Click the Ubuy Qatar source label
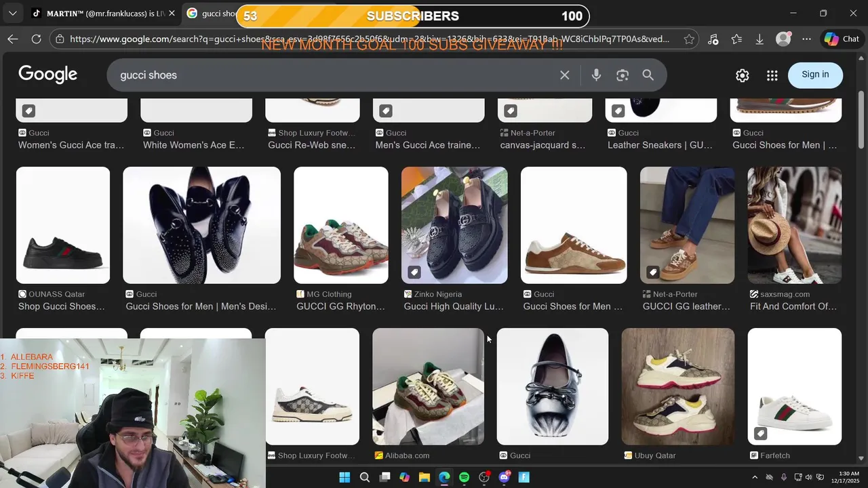The width and height of the screenshot is (868, 488). click(x=655, y=455)
